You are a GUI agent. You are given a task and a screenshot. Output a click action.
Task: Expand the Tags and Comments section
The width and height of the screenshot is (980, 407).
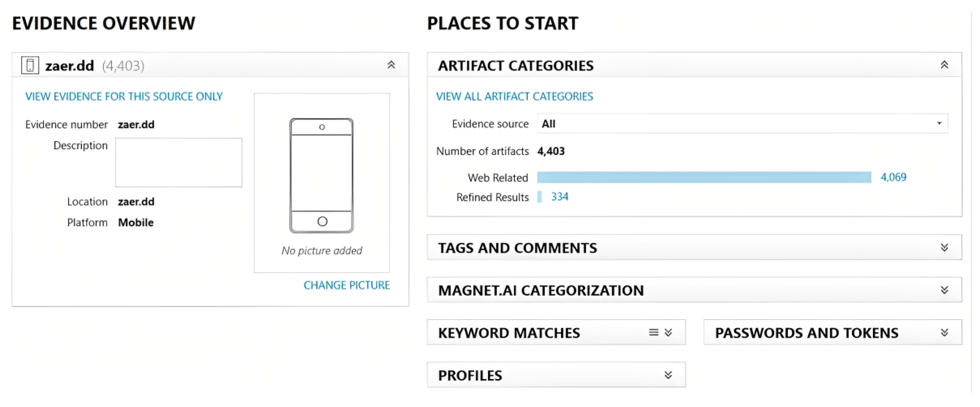[x=944, y=248]
